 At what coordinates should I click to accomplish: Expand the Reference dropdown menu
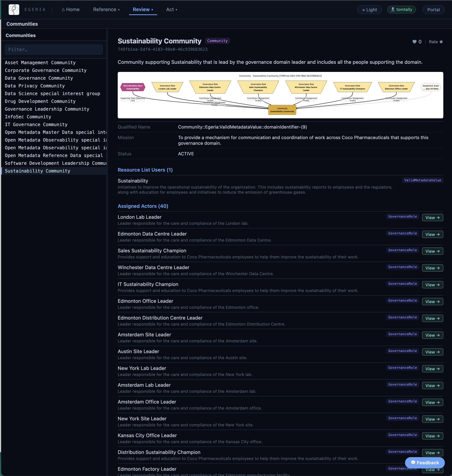[106, 9]
